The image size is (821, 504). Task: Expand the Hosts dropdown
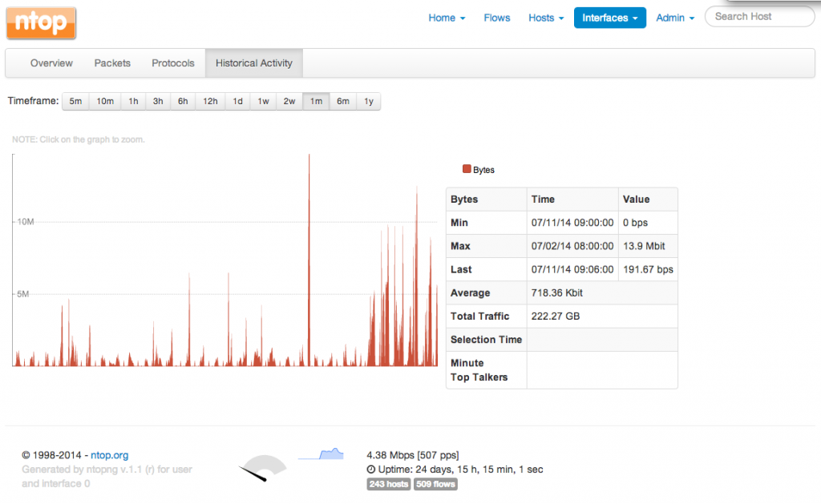[x=546, y=18]
